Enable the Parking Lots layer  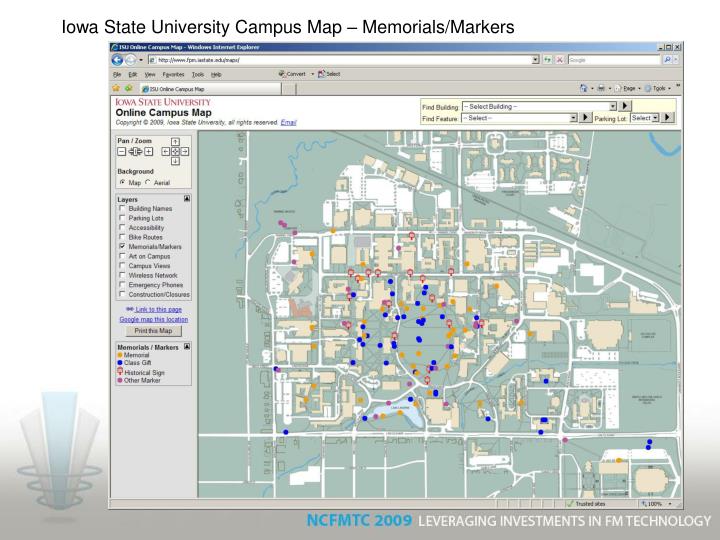click(122, 218)
